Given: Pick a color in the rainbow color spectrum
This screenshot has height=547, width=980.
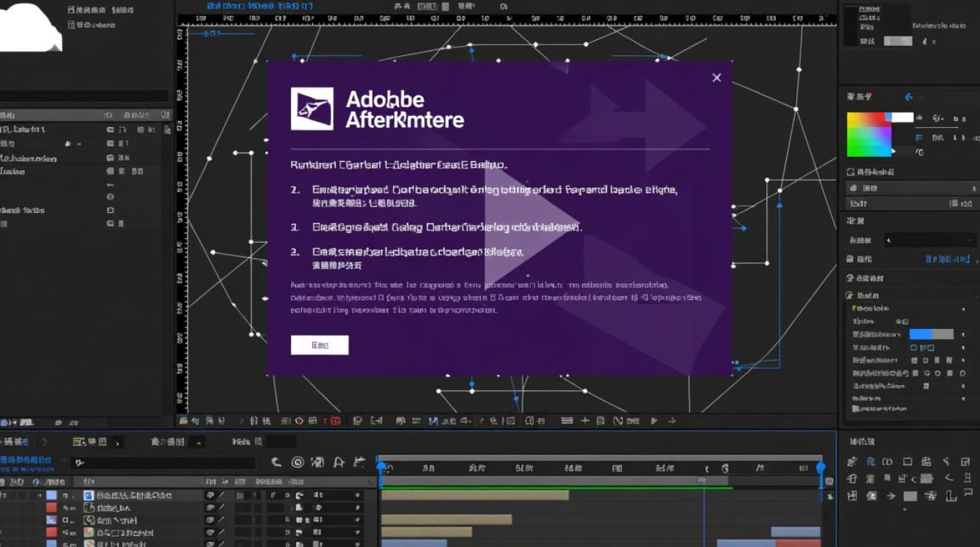Looking at the screenshot, I should 868,135.
